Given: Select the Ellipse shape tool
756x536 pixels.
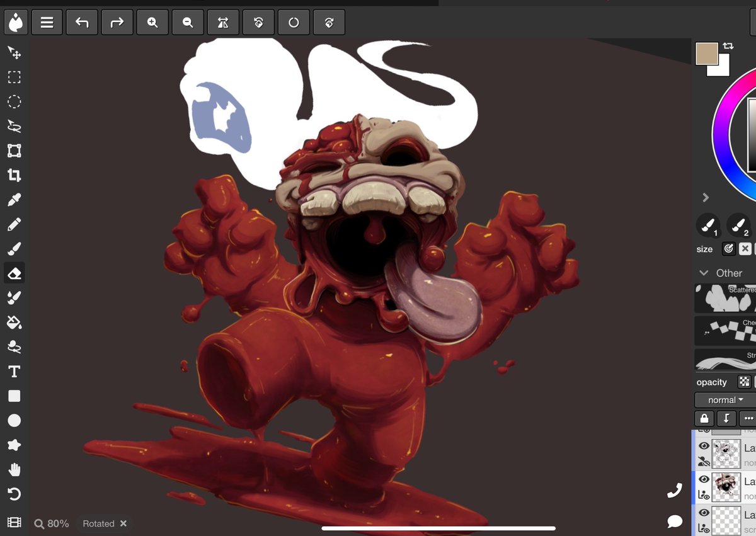Looking at the screenshot, I should pyautogui.click(x=14, y=421).
